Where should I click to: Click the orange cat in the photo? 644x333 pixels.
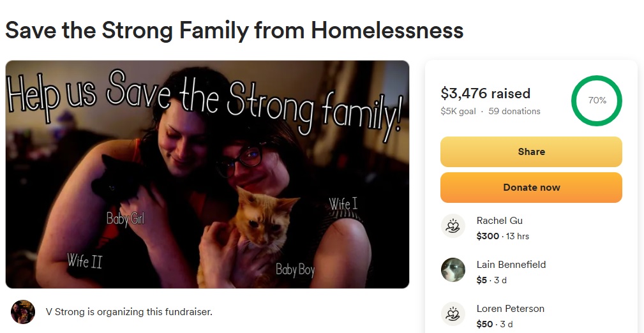coord(255,235)
